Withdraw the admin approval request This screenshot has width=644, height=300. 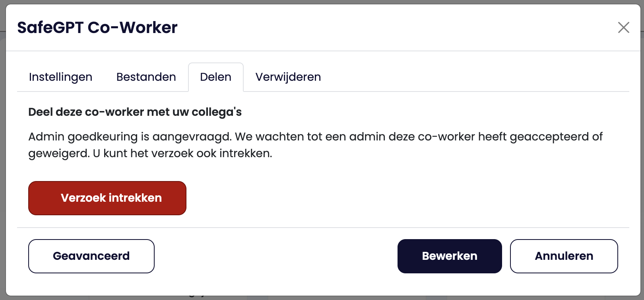coord(107,198)
